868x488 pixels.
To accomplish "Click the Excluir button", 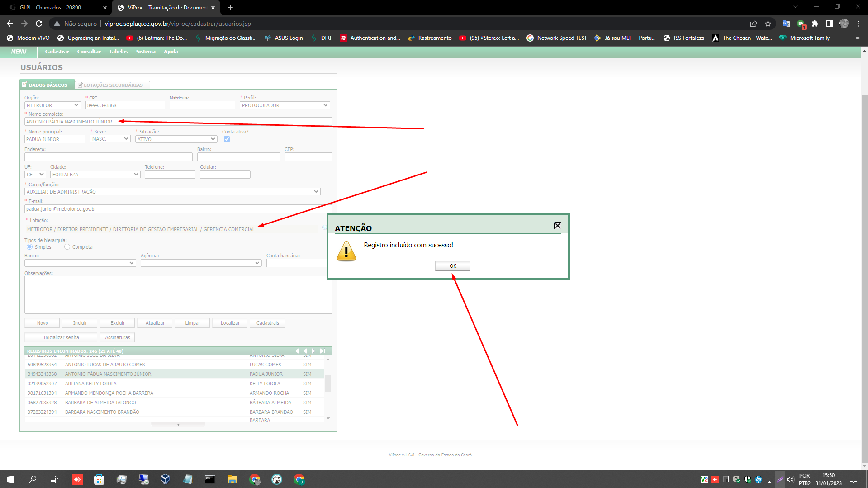I will [118, 323].
